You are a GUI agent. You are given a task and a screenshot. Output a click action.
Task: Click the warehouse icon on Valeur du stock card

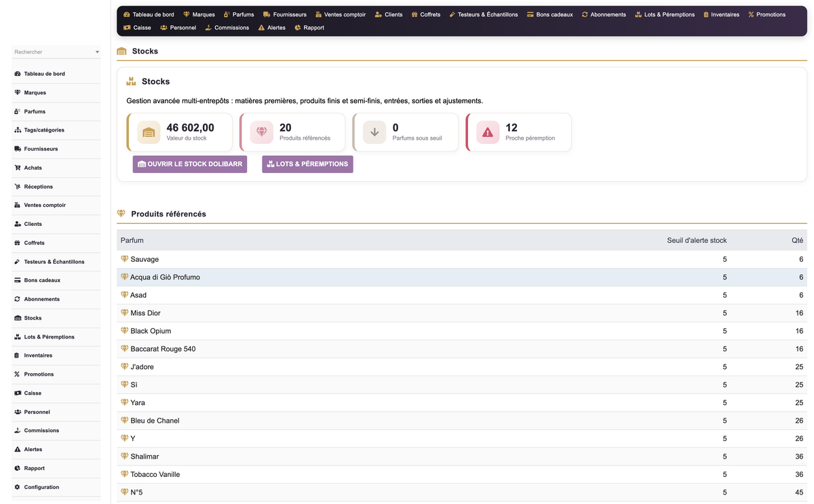[x=149, y=132]
